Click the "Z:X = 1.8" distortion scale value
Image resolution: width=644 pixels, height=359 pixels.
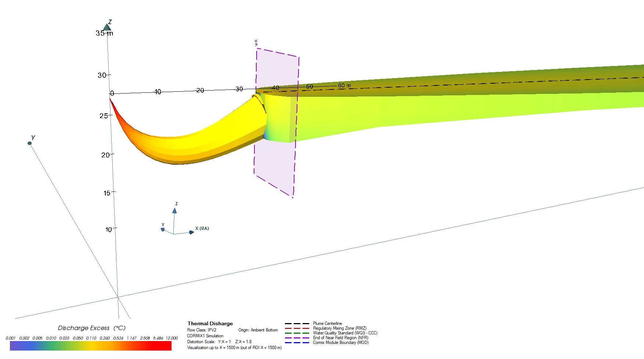pos(243,342)
